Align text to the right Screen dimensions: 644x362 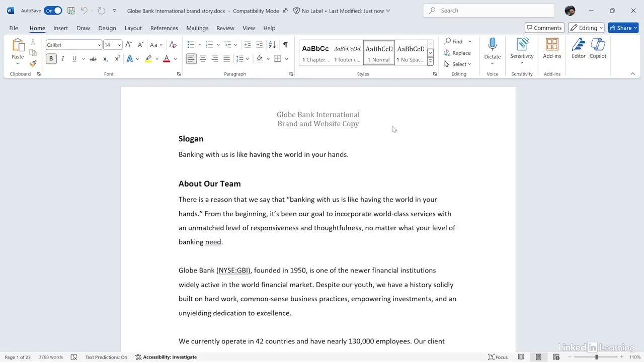[215, 59]
